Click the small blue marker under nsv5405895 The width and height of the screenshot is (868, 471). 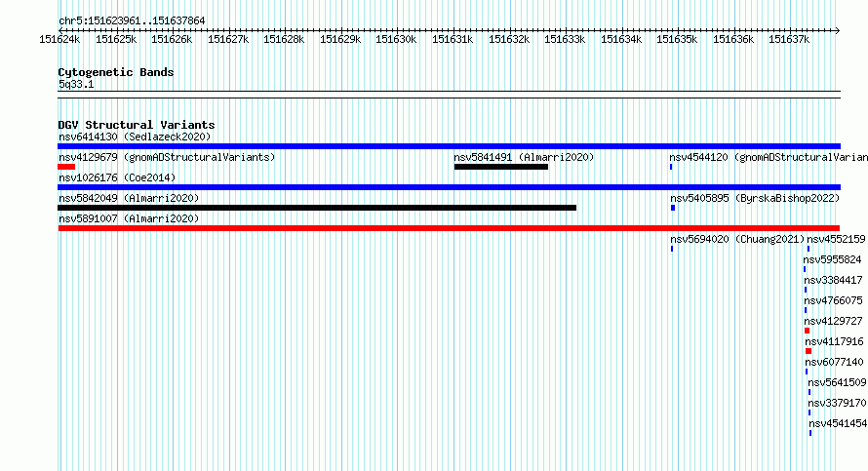tap(673, 208)
